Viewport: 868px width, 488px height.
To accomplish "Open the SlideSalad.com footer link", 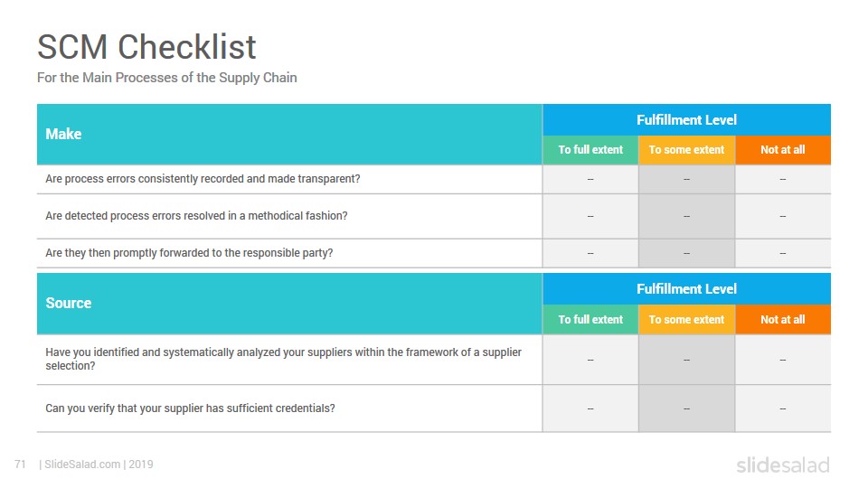I will 82,465.
